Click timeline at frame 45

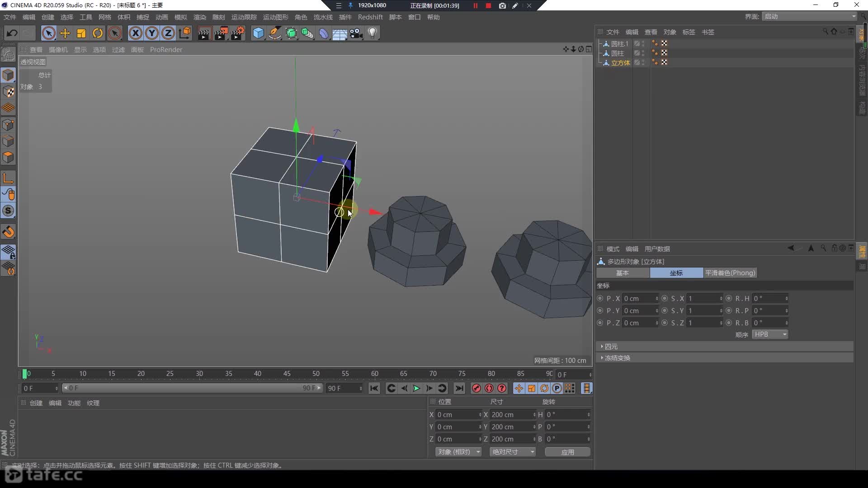(x=287, y=374)
